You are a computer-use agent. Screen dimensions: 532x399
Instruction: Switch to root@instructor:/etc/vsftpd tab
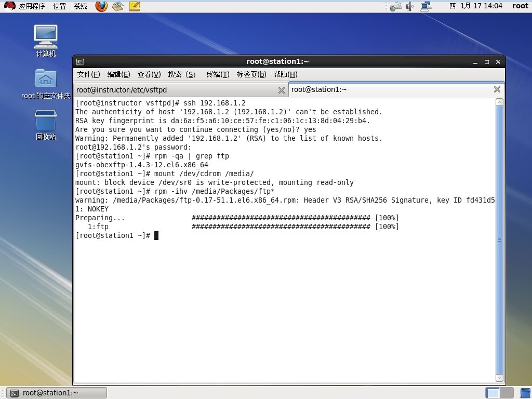point(180,90)
